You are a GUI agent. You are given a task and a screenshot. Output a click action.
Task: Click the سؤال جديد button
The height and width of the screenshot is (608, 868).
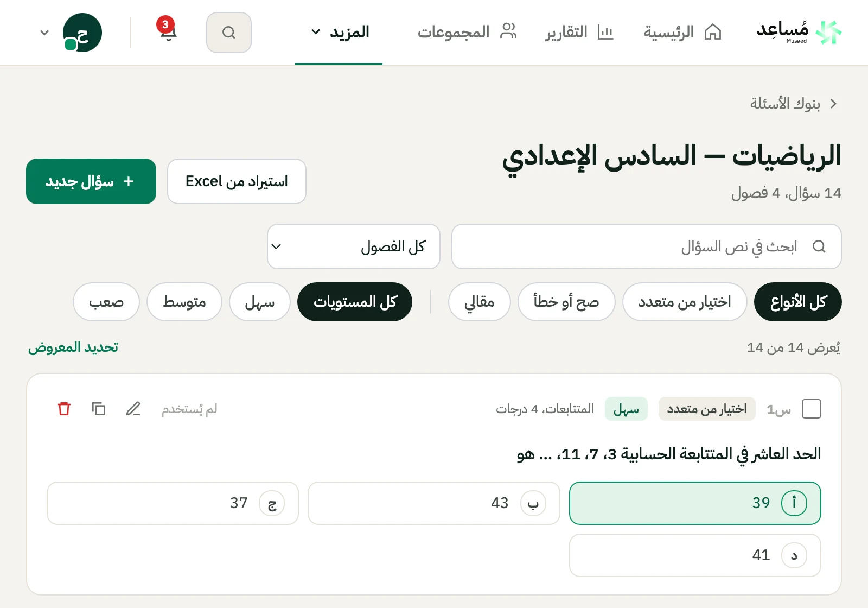[x=91, y=181]
